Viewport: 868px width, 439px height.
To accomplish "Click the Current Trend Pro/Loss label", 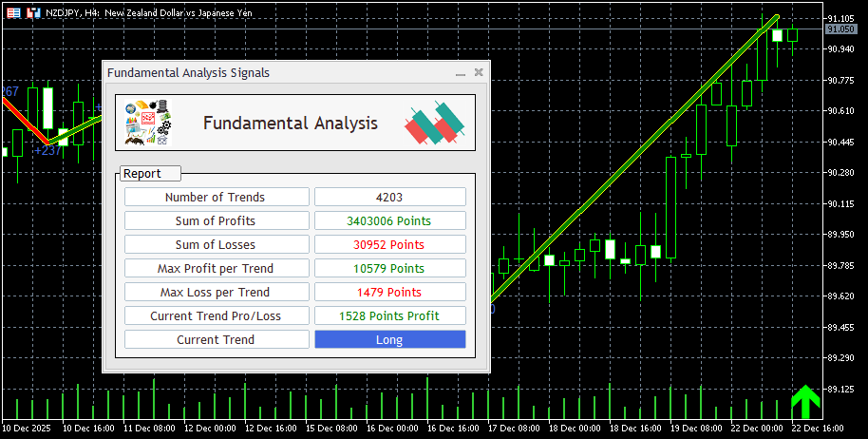I will pos(217,316).
